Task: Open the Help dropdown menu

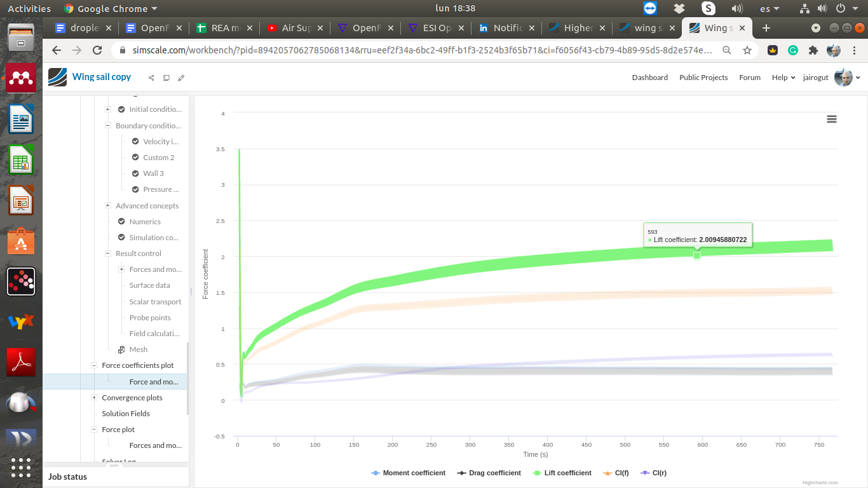Action: [x=783, y=78]
